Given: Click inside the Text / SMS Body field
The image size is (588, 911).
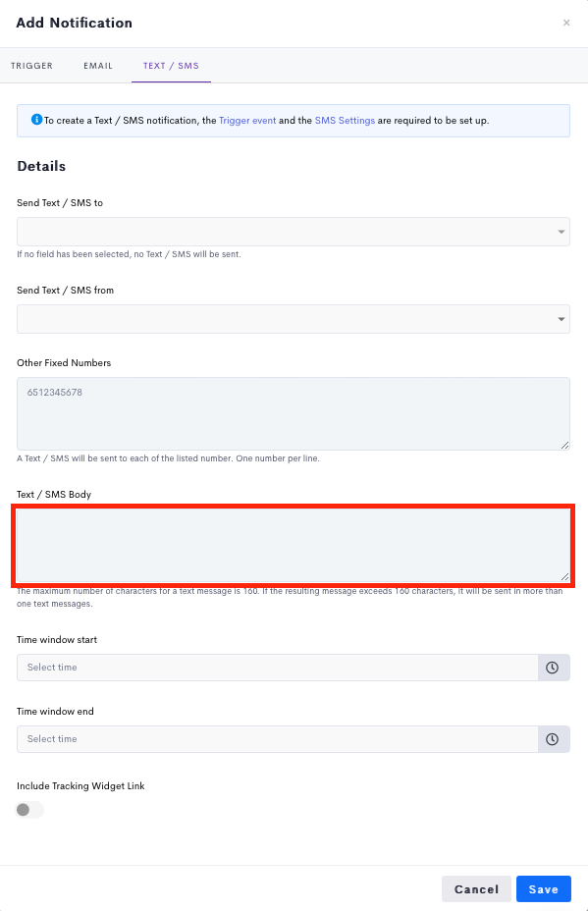Looking at the screenshot, I should pyautogui.click(x=294, y=545).
